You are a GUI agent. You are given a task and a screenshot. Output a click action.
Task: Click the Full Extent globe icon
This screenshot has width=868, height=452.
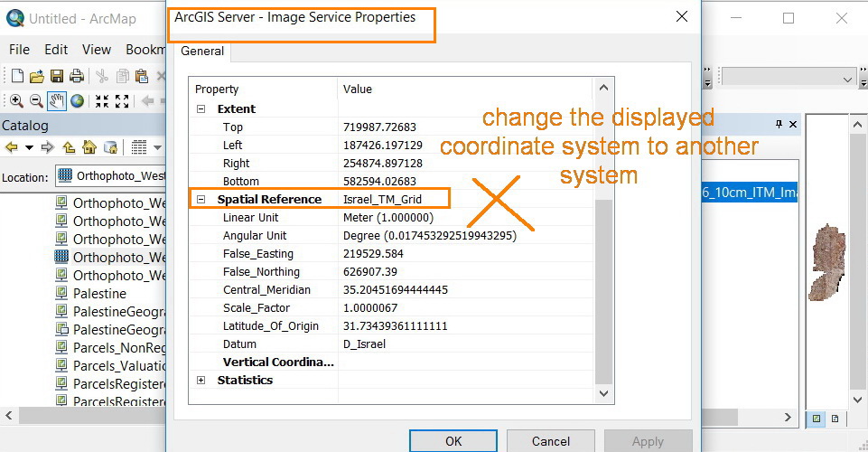78,101
